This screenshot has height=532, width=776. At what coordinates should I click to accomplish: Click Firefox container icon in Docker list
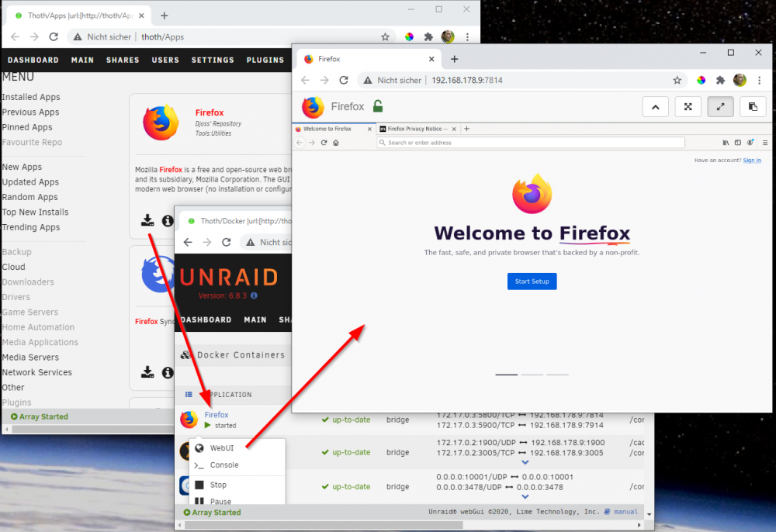click(x=189, y=420)
